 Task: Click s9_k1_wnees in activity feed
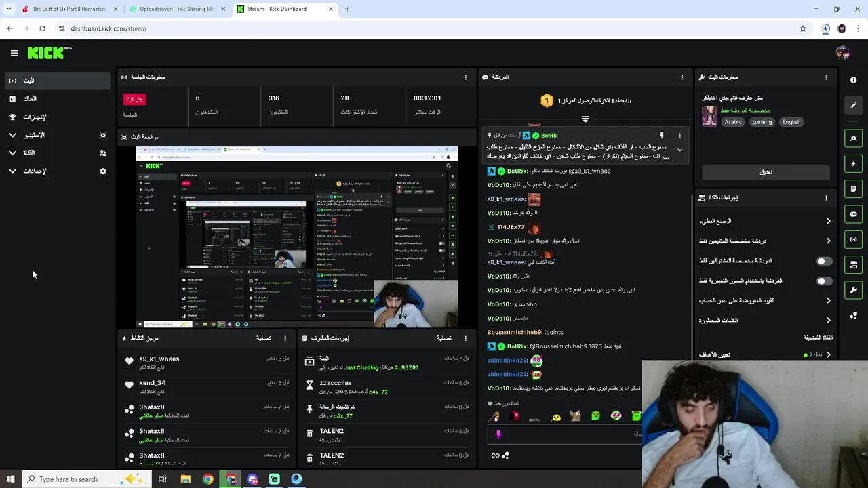pyautogui.click(x=159, y=359)
